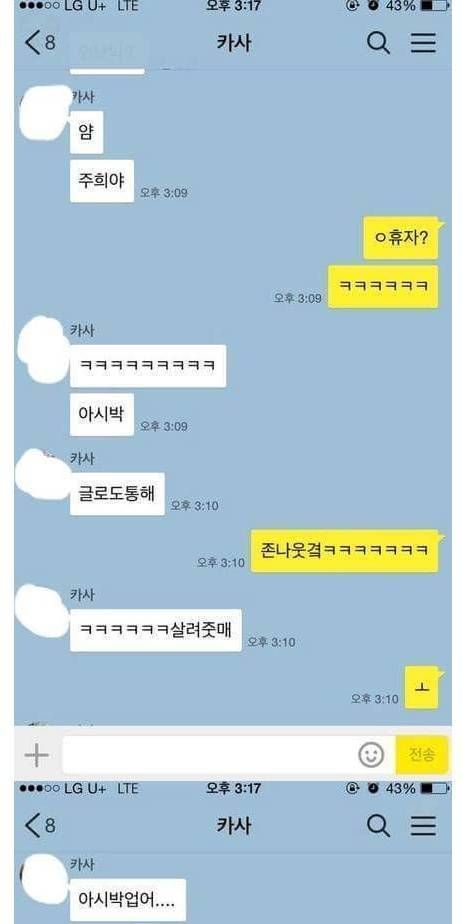
Task: Tap the profile avatar beside 얌 message
Action: [x=45, y=112]
